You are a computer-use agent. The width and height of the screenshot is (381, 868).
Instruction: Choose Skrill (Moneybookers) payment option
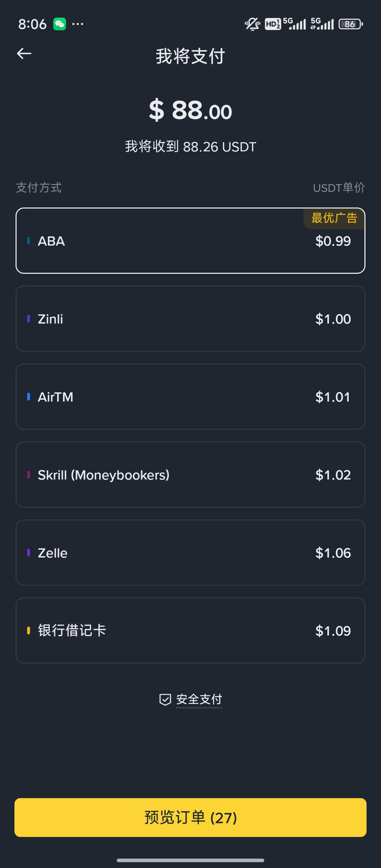[190, 475]
